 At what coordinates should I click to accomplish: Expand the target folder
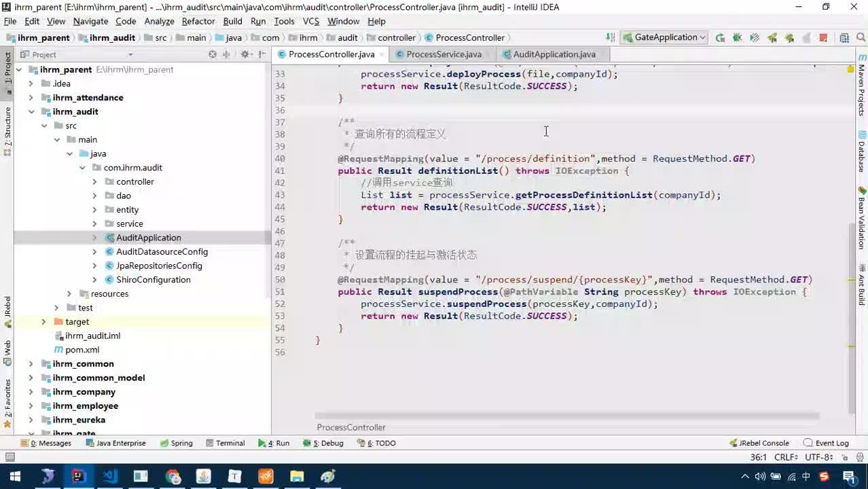(43, 322)
